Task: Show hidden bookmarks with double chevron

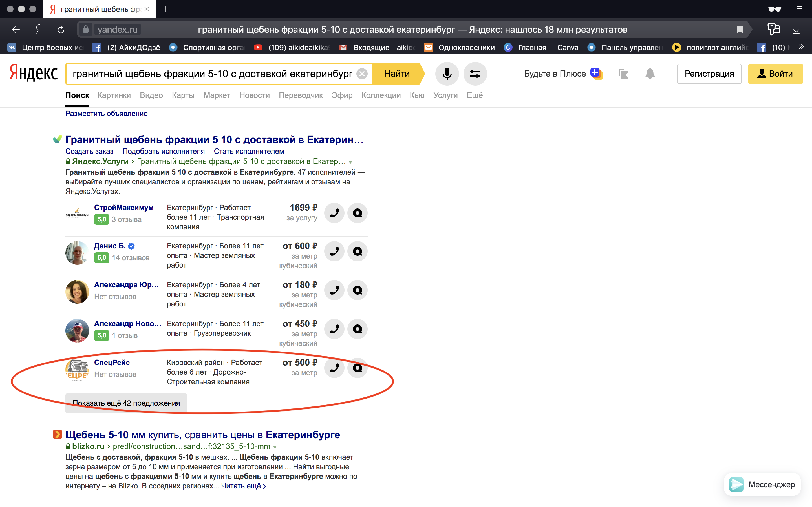Action: tap(801, 47)
